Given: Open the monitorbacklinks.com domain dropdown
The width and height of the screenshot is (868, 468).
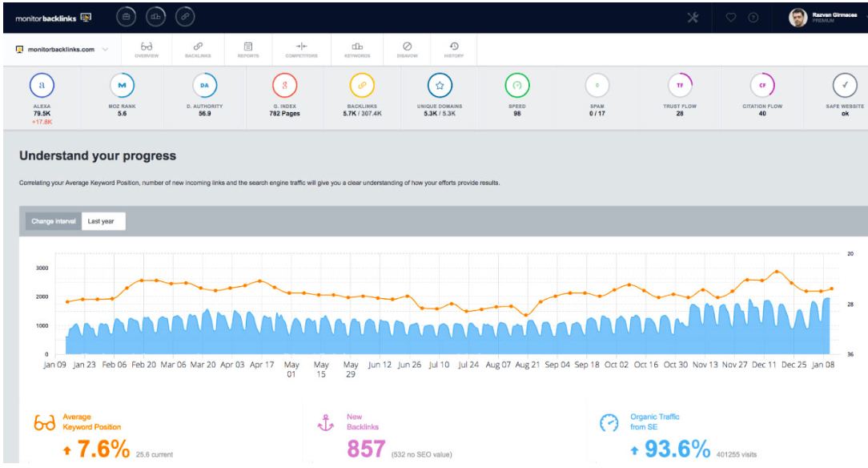Looking at the screenshot, I should tap(61, 49).
